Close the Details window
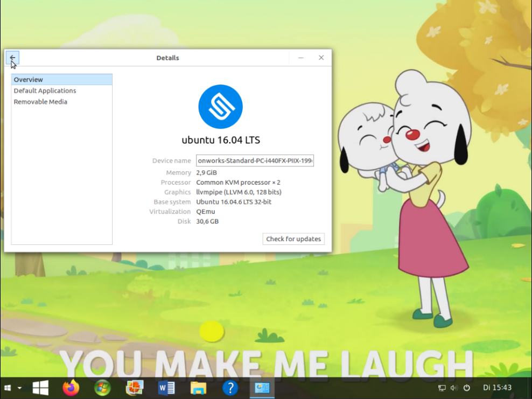This screenshot has height=399, width=532. tap(321, 58)
